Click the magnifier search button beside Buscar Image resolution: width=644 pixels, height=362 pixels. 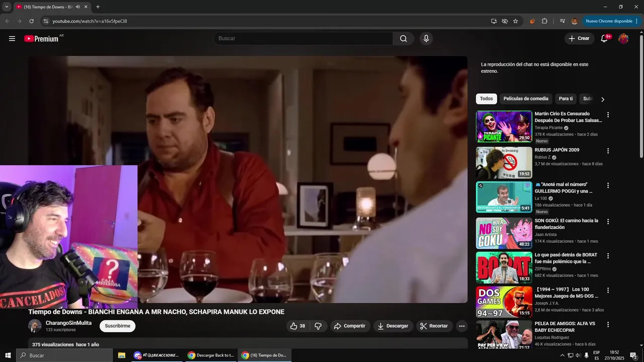click(x=404, y=39)
